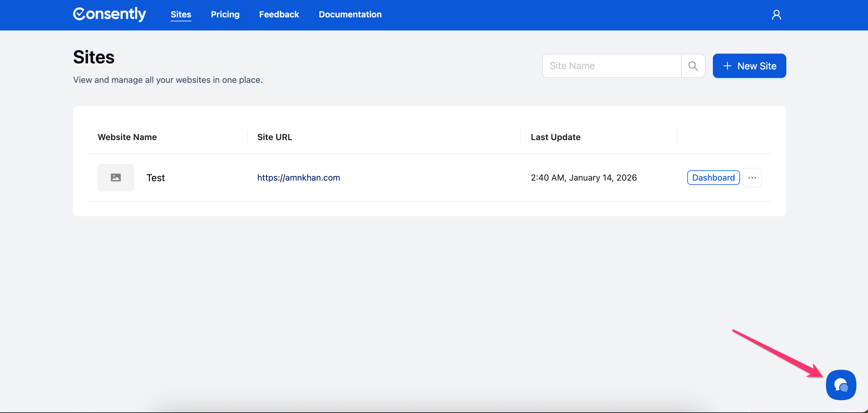The image size is (868, 413).
Task: Click the Sites page heading
Action: (x=94, y=57)
